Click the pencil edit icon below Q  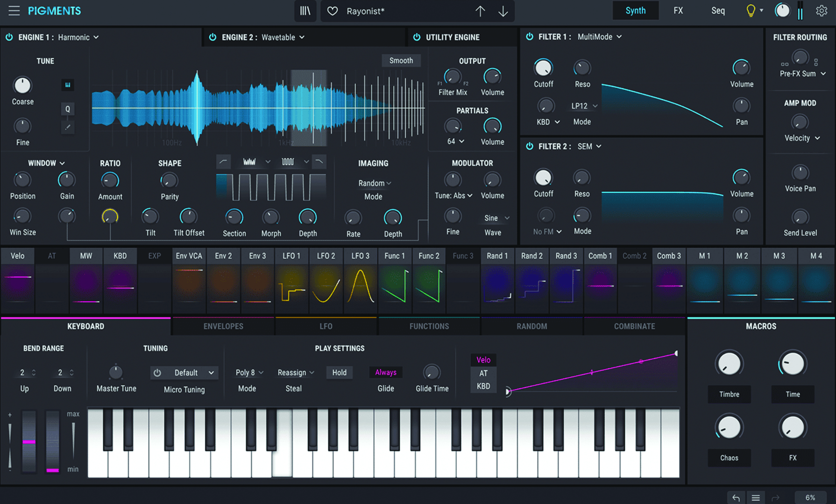[68, 127]
